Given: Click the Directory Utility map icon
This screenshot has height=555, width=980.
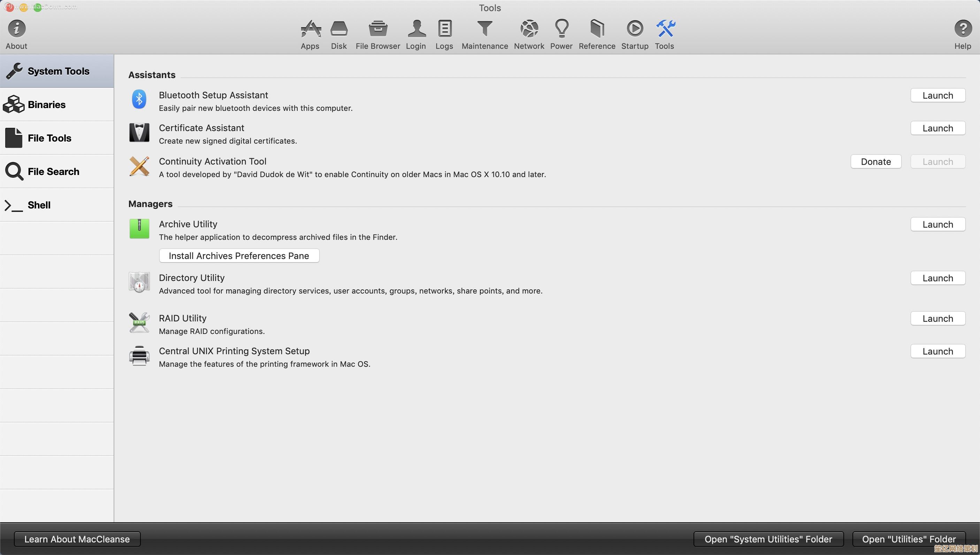Looking at the screenshot, I should click(x=139, y=282).
